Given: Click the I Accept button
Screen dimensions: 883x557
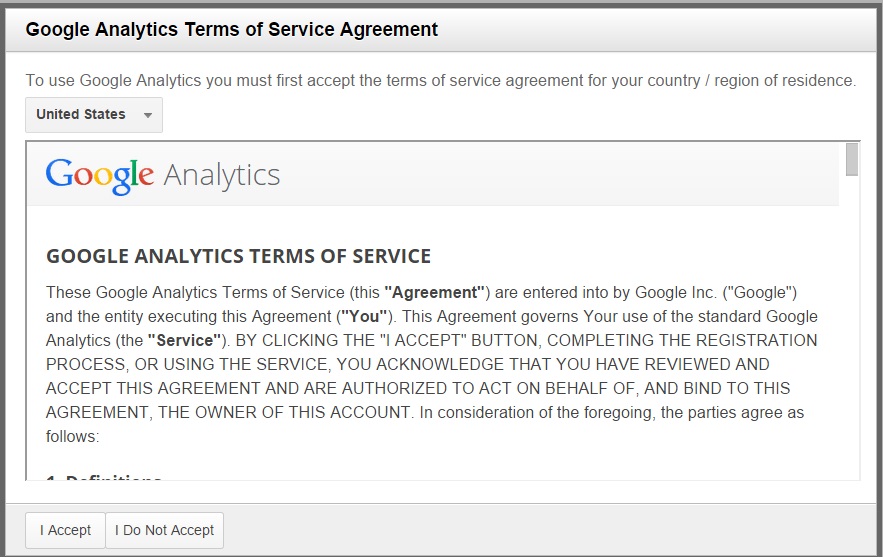Looking at the screenshot, I should (65, 530).
